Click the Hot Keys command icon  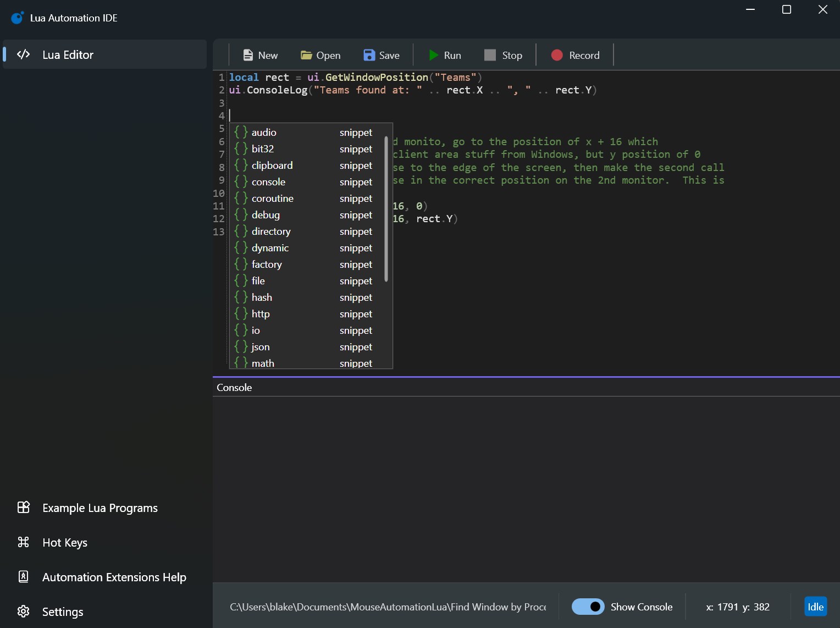pos(23,542)
